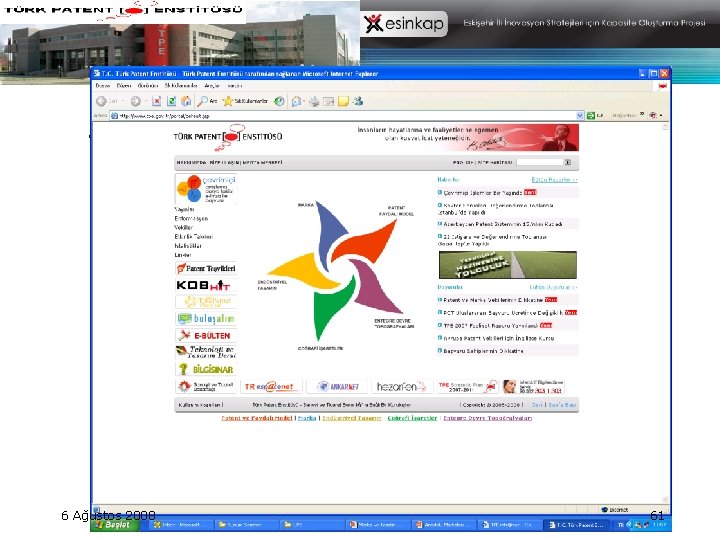Open the hezarfen logo banner

(x=403, y=387)
